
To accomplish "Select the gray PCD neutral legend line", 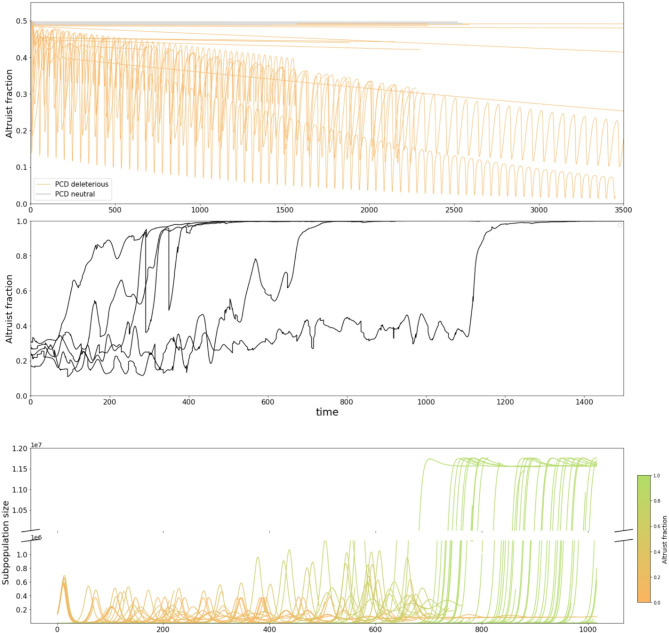I will [x=44, y=194].
